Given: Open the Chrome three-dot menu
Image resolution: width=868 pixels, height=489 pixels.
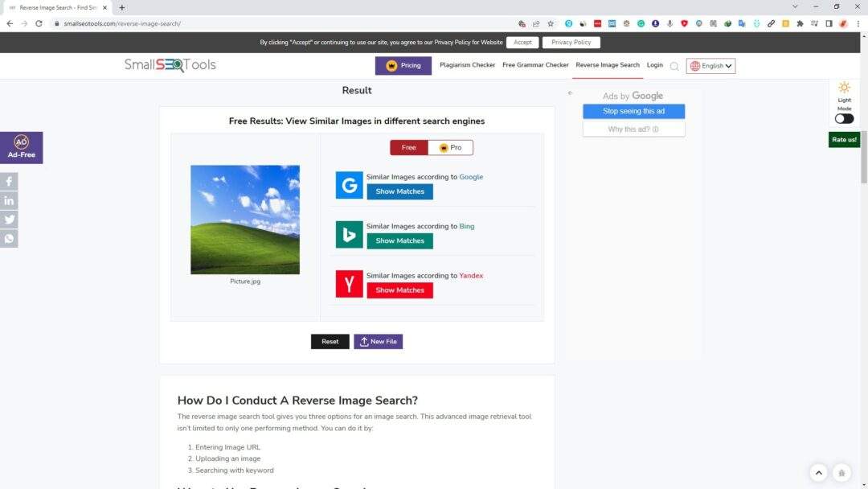Looking at the screenshot, I should click(x=858, y=24).
